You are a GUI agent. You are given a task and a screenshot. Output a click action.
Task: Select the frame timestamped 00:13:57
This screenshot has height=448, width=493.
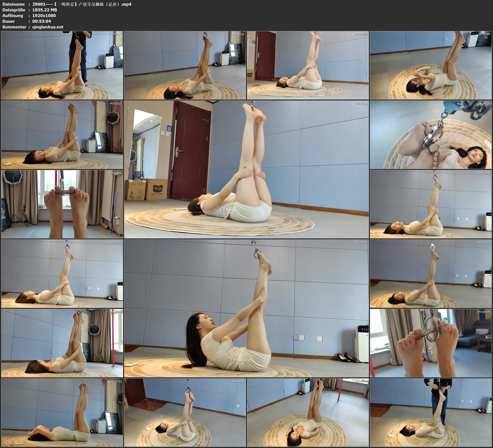tap(62, 135)
